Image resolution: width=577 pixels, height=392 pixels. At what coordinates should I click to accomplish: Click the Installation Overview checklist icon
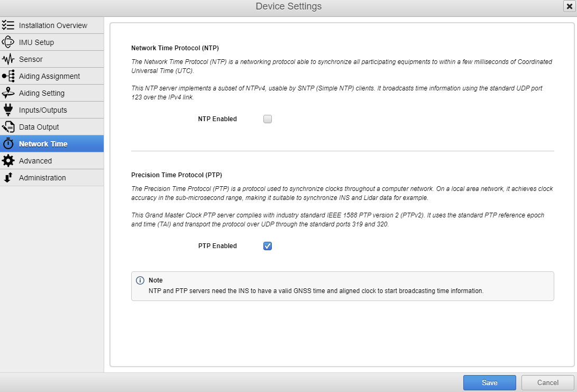[x=8, y=25]
